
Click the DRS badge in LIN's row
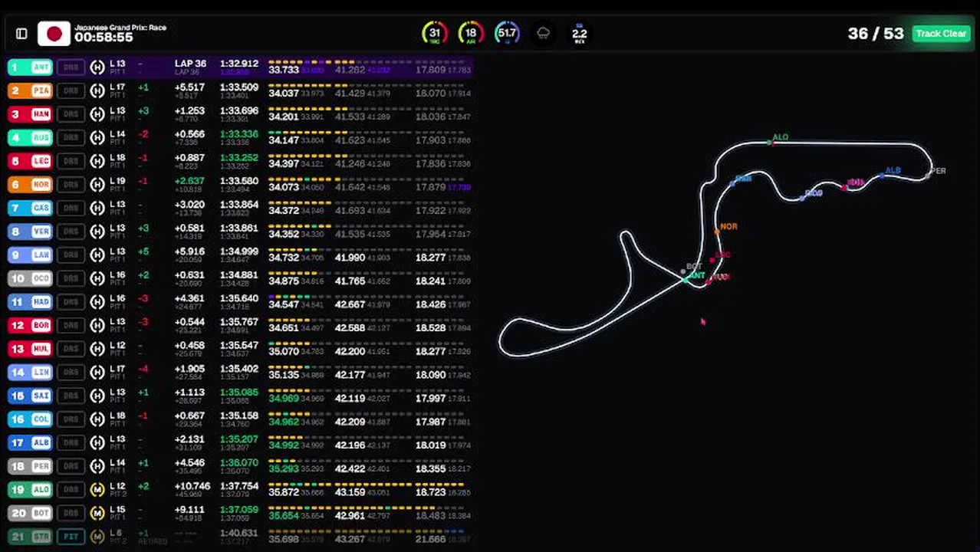click(71, 373)
